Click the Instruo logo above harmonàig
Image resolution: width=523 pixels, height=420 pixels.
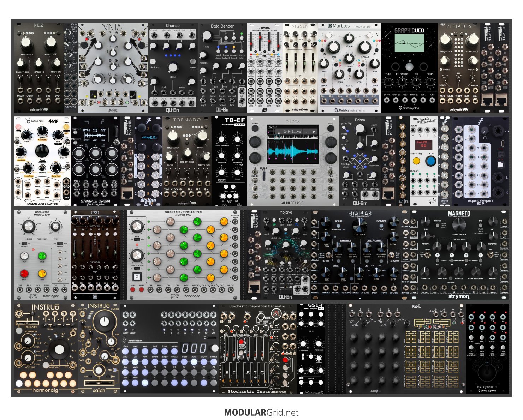click(x=46, y=307)
